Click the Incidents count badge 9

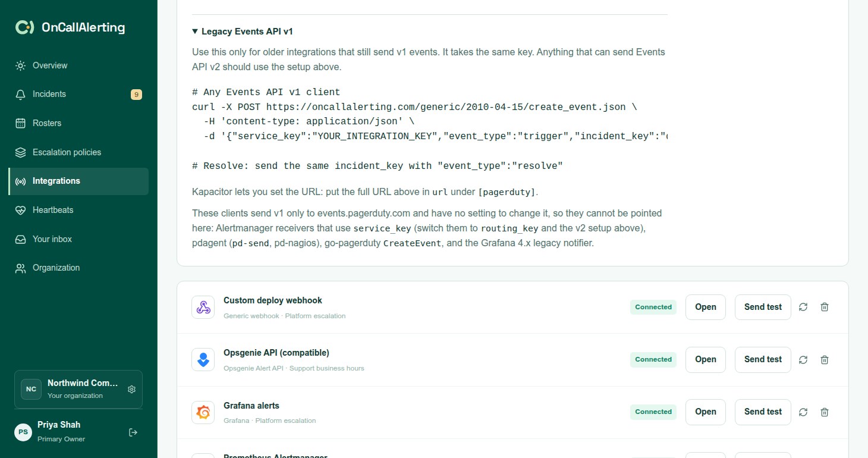(x=136, y=95)
